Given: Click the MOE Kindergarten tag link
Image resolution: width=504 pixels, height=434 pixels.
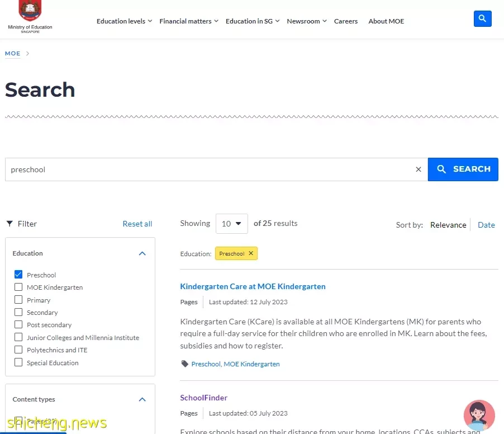Looking at the screenshot, I should point(251,364).
